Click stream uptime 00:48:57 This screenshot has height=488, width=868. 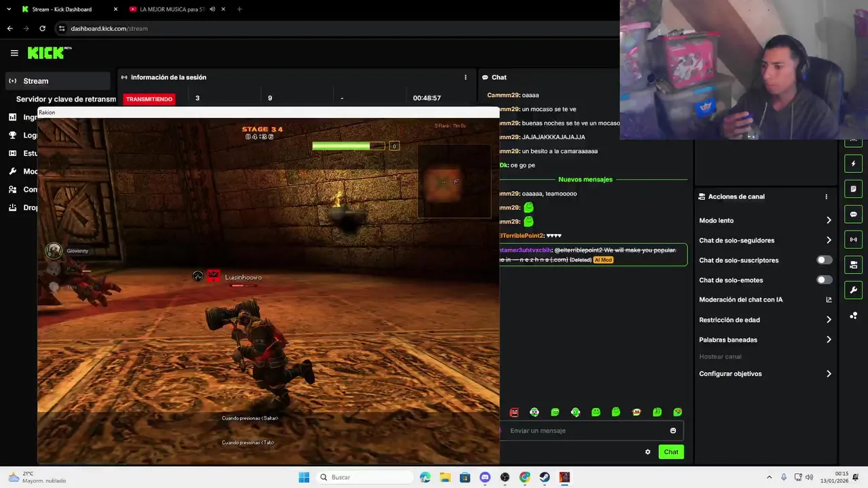coord(427,98)
